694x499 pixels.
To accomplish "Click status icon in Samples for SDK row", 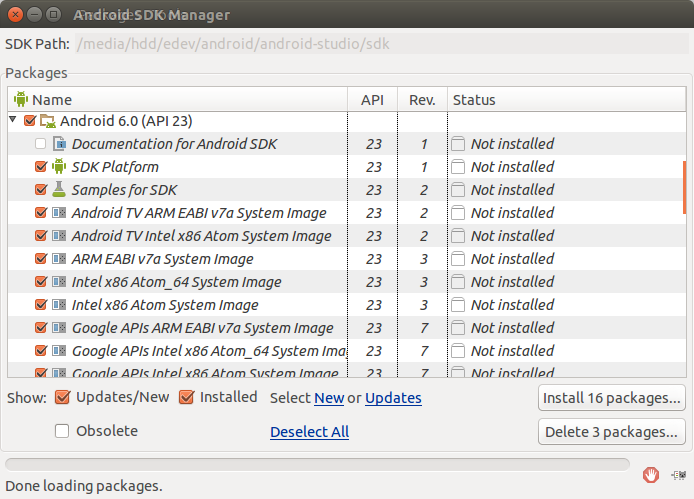I will [458, 190].
